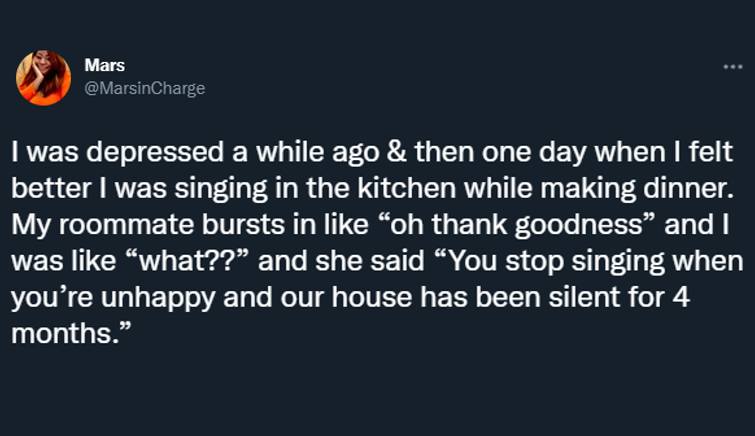
Task: Visit the @MarsinCharge handle link
Action: tap(144, 88)
